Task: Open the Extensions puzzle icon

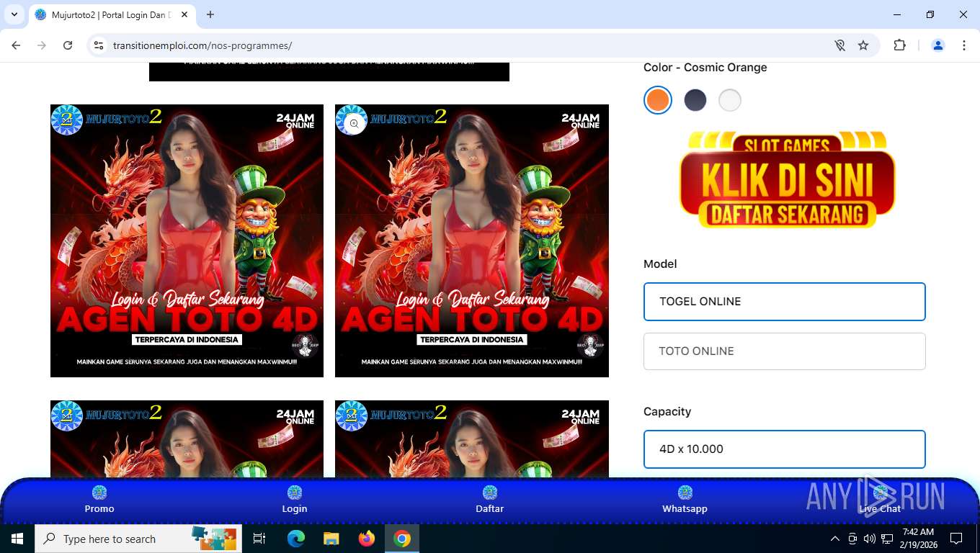Action: pyautogui.click(x=899, y=45)
